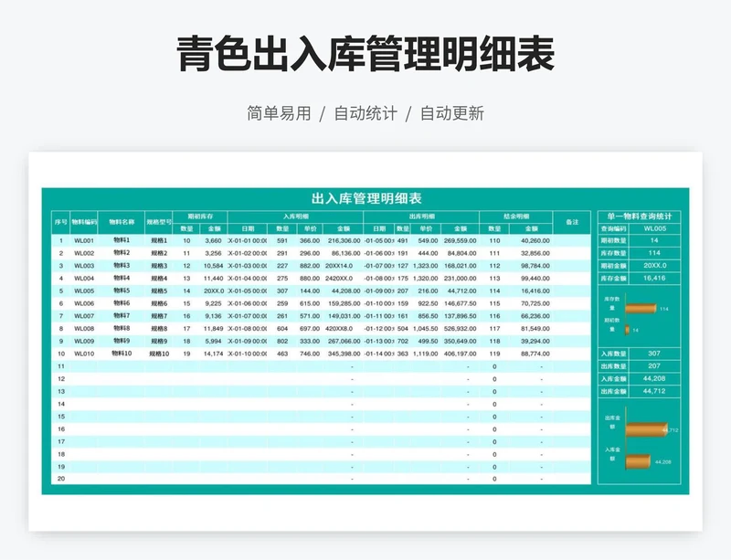
Task: Select inbound amount 216,306.00 cell
Action: [344, 241]
